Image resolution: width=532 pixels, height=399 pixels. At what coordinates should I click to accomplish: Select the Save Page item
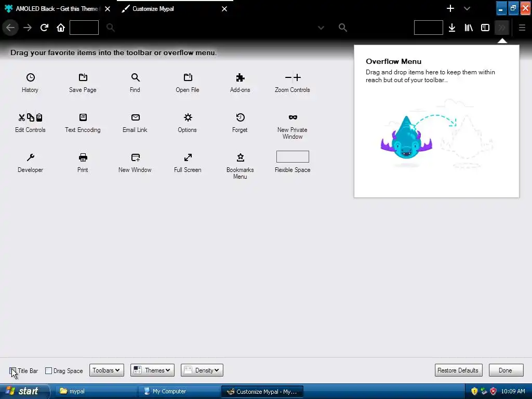[x=83, y=83]
